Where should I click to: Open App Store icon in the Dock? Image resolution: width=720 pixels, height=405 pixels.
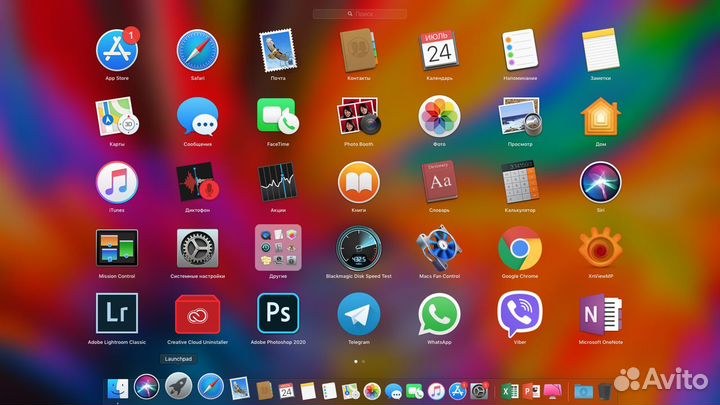point(458,391)
